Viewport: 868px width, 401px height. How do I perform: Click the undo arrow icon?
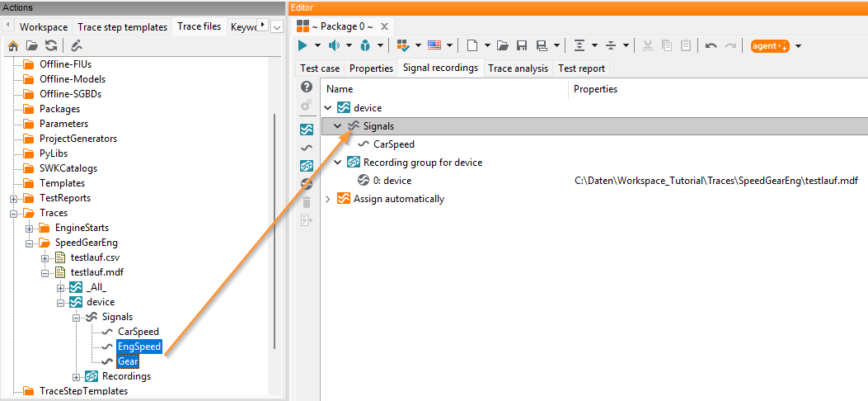(x=711, y=45)
